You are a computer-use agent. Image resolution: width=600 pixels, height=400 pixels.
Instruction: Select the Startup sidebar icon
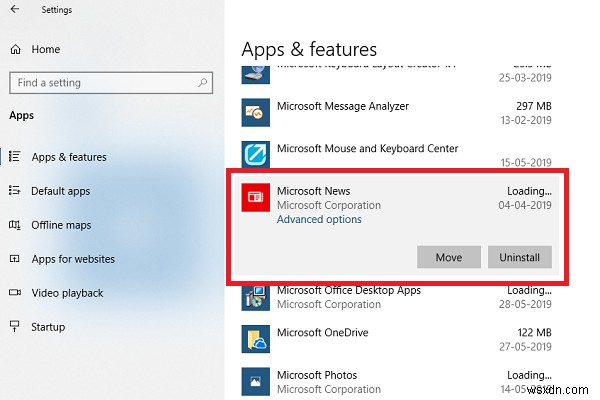(15, 326)
